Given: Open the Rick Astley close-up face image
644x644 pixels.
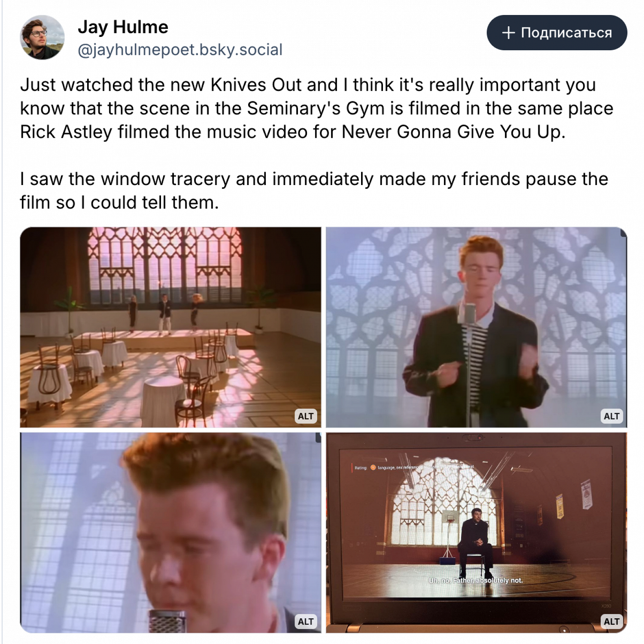Looking at the screenshot, I should point(170,532).
